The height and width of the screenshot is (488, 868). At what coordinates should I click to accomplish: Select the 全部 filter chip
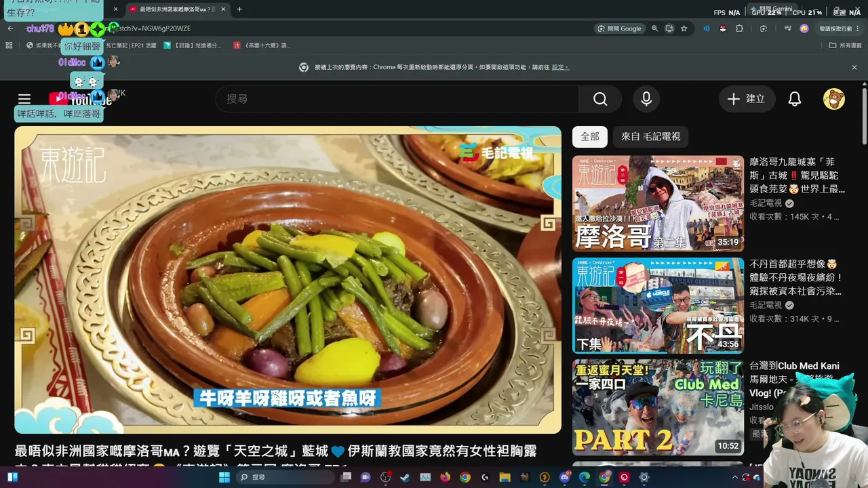[x=590, y=136]
